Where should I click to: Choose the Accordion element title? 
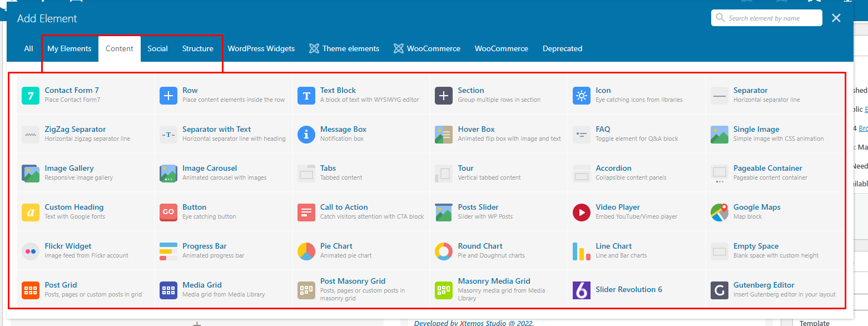pos(614,168)
